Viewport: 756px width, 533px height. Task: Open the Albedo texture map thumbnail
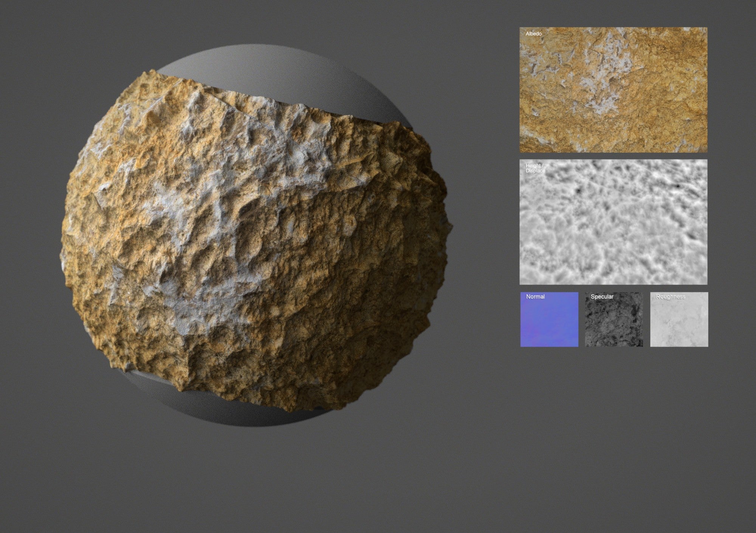pos(613,90)
